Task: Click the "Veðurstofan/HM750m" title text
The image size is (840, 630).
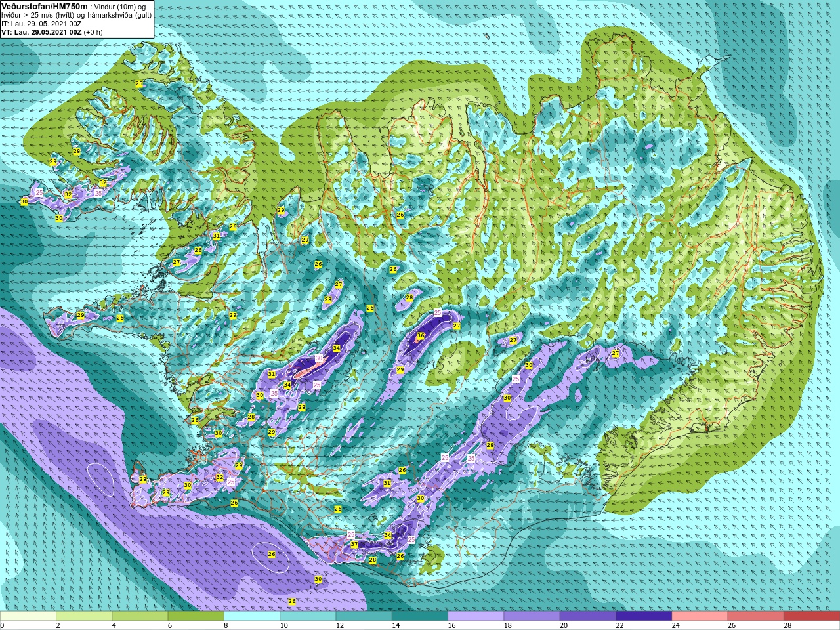Action: click(45, 6)
